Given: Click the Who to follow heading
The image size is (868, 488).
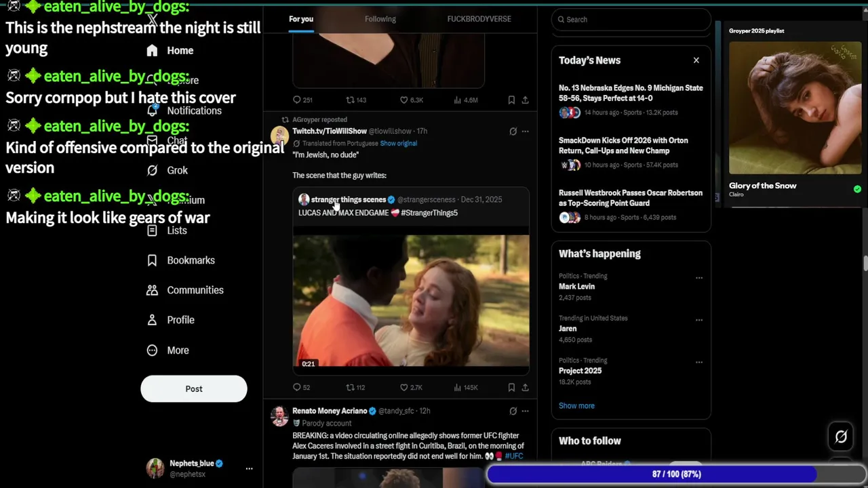Looking at the screenshot, I should [x=590, y=441].
